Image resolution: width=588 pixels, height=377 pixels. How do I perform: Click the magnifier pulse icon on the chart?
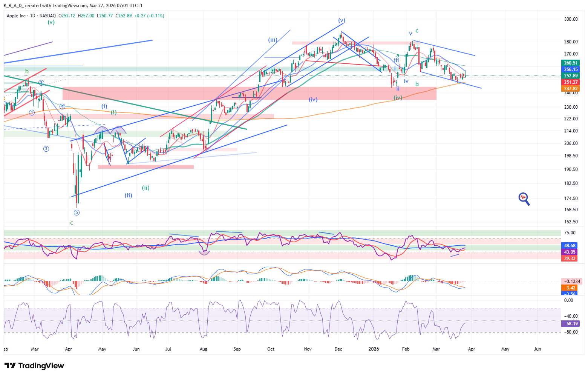(524, 198)
